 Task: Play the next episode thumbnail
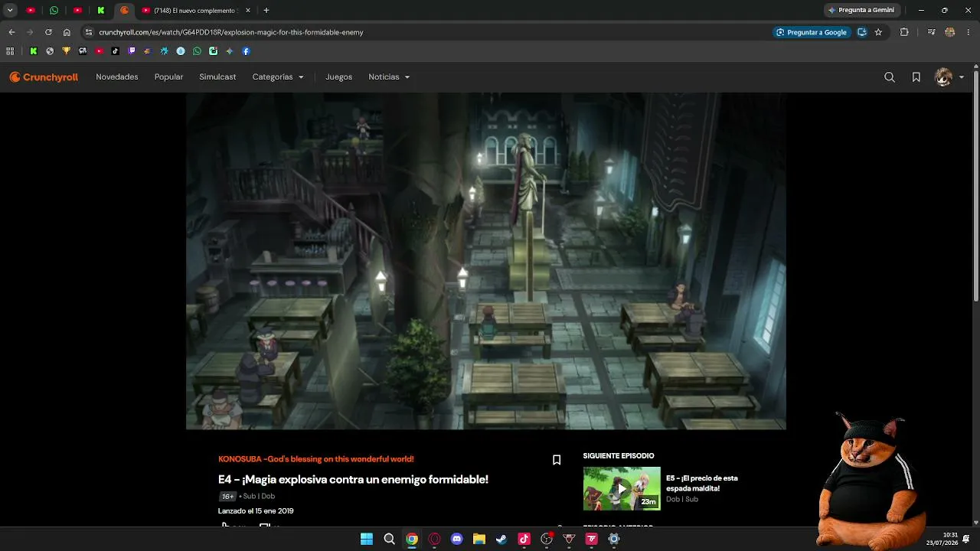[622, 488]
